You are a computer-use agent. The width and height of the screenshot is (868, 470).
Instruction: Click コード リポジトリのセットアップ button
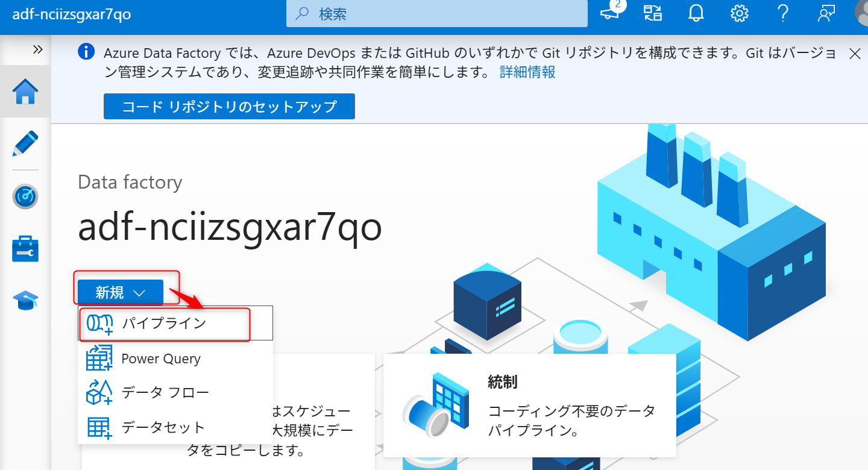point(229,106)
